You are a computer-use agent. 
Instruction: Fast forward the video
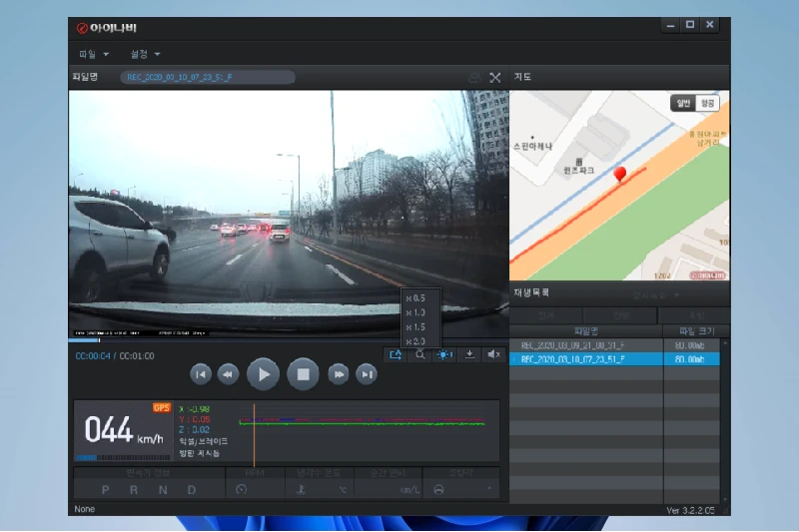[339, 374]
